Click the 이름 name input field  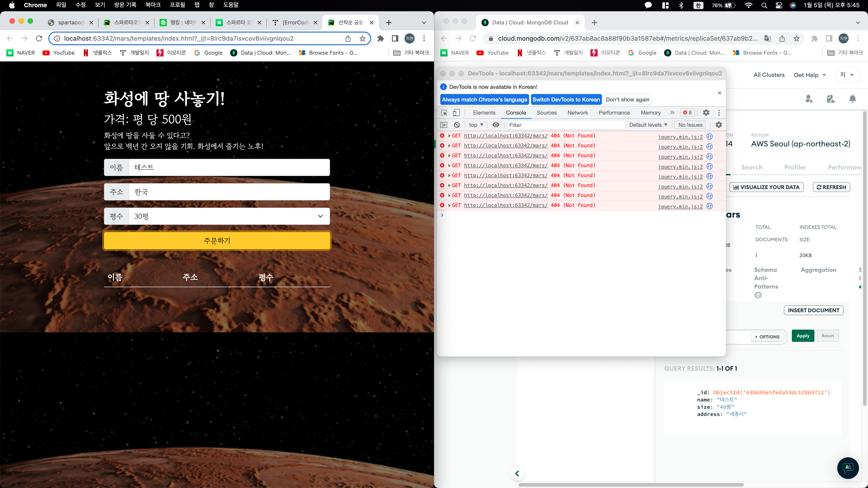[x=229, y=167]
